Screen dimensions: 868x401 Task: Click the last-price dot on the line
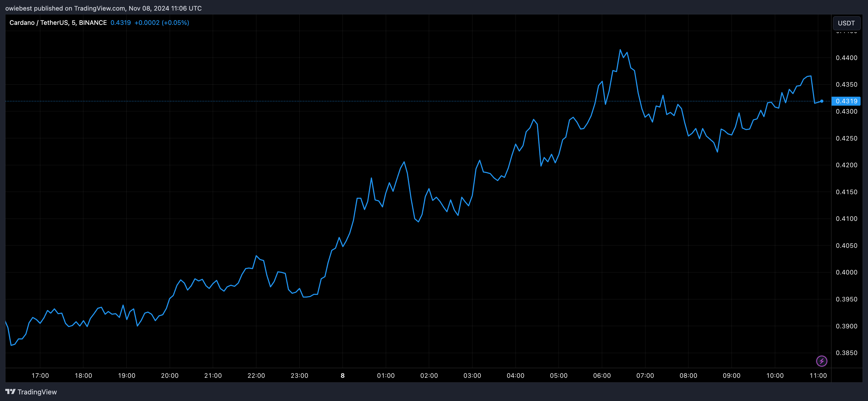(x=822, y=101)
